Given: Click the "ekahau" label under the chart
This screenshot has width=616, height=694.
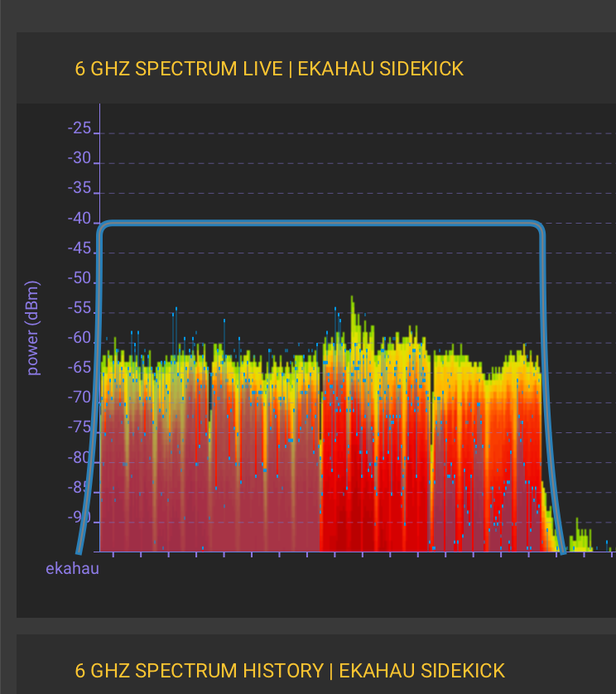Looking at the screenshot, I should pos(72,569).
